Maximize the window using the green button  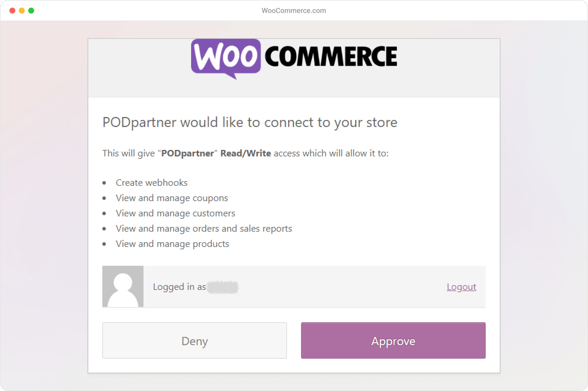pos(31,11)
